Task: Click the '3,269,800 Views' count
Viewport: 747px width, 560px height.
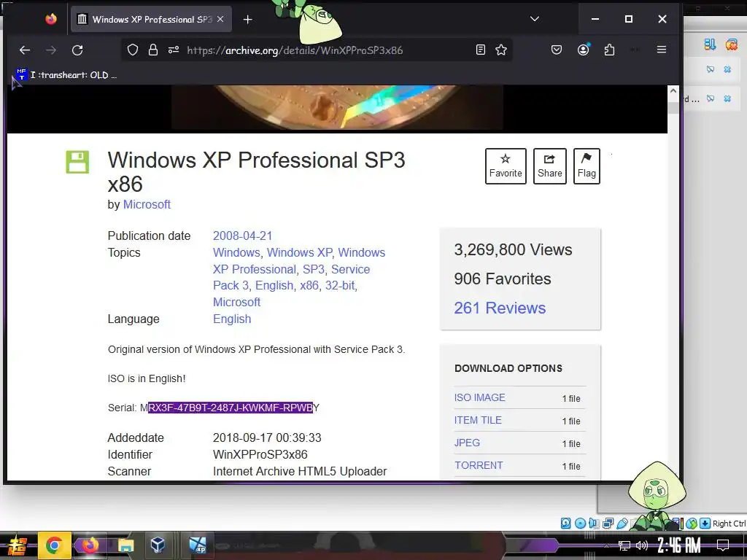Action: click(513, 249)
